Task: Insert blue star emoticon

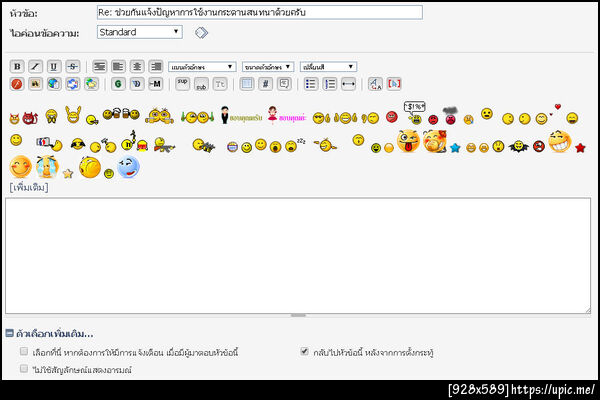Action: point(455,148)
